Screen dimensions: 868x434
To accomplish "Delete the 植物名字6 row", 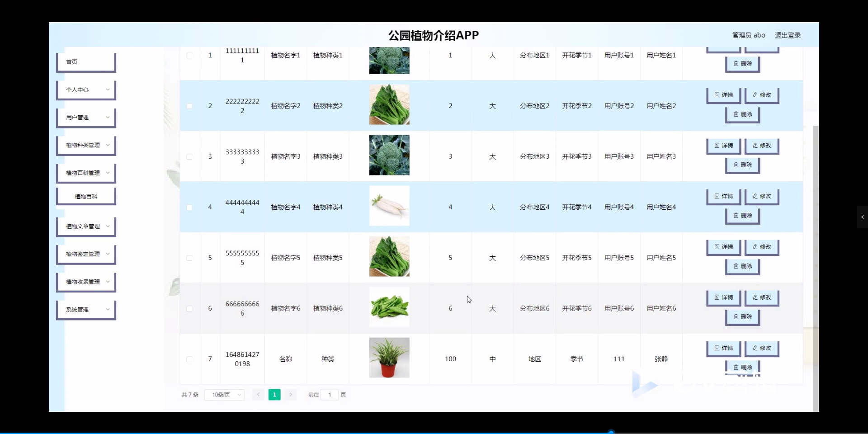I will pyautogui.click(x=743, y=317).
